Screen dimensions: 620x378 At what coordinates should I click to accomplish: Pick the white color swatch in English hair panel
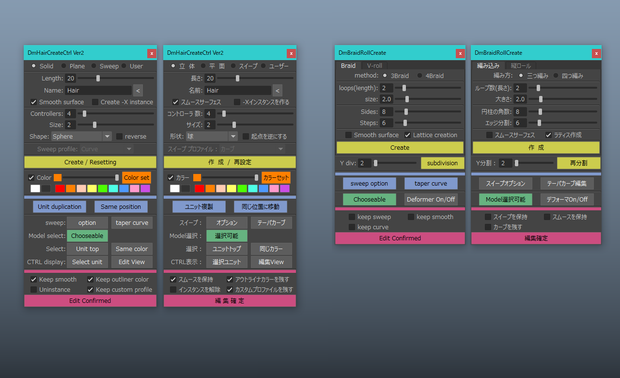(x=35, y=189)
